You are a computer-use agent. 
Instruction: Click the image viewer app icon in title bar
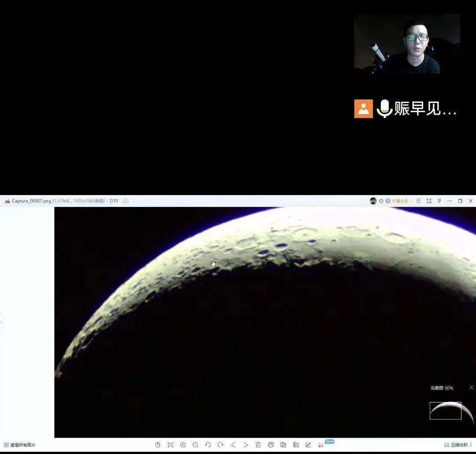click(x=7, y=201)
